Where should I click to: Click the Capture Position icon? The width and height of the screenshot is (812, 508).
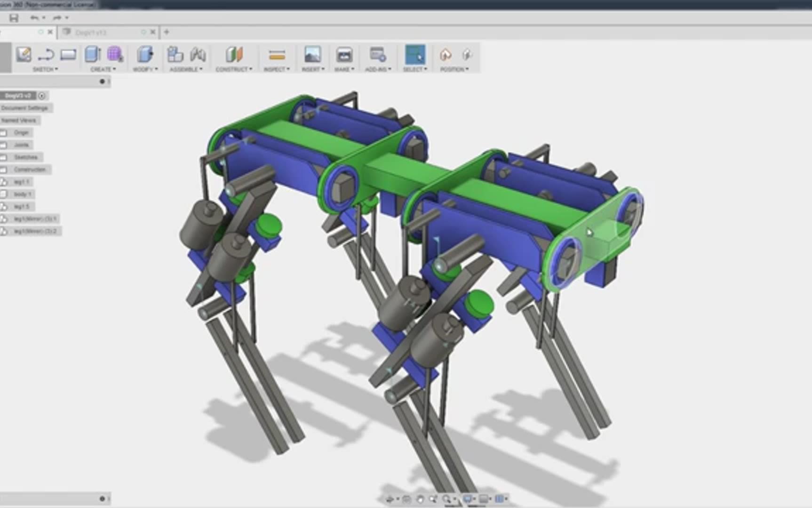(x=445, y=55)
